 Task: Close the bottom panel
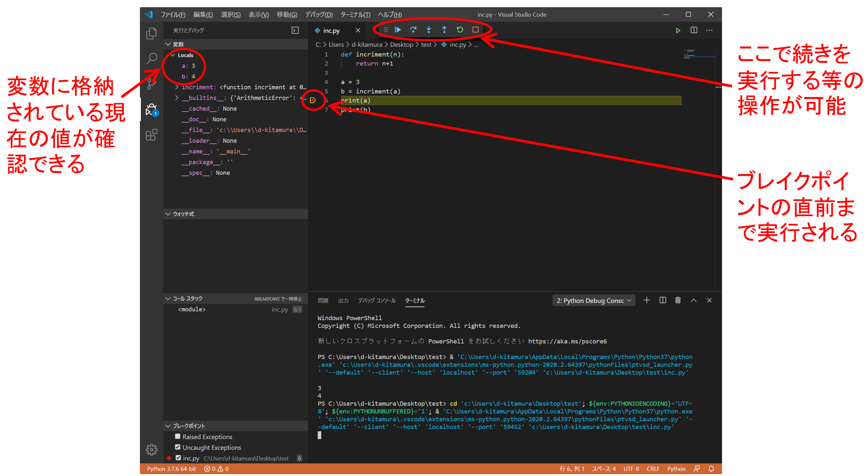(709, 300)
